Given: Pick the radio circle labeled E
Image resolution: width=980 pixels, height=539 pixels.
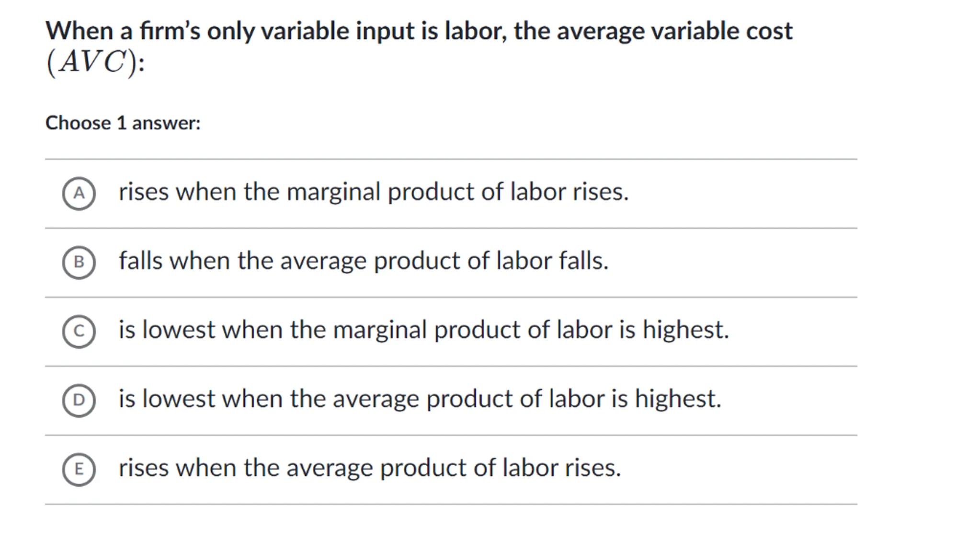Looking at the screenshot, I should [79, 470].
